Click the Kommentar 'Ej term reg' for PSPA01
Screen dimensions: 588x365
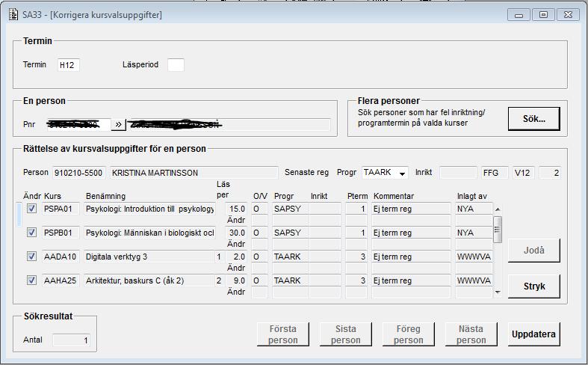(411, 209)
